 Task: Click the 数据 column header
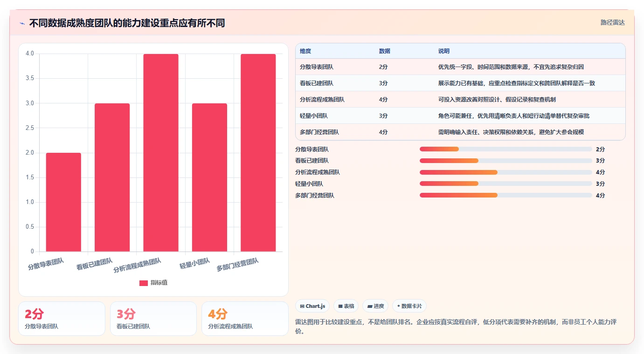(x=385, y=51)
